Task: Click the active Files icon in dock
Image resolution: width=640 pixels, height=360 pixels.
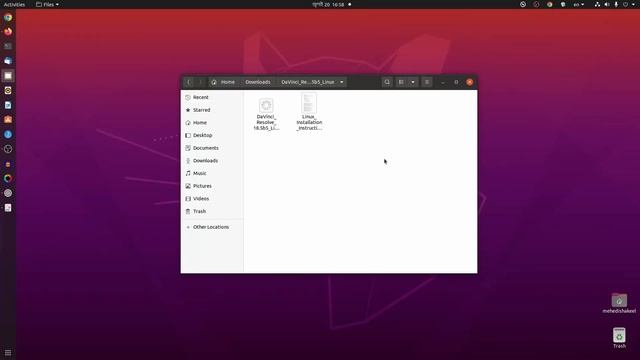Action: (x=8, y=76)
